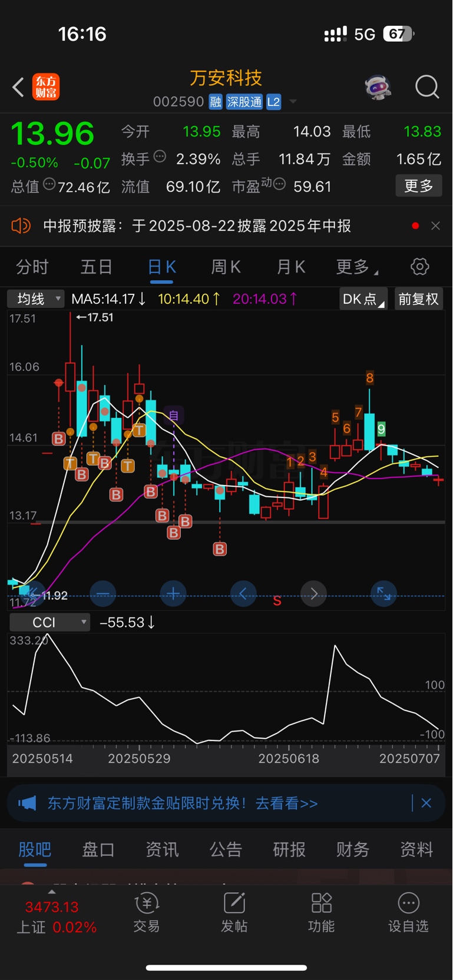453x980 pixels.
Task: Expand the 更多 chart period menu
Action: click(356, 267)
